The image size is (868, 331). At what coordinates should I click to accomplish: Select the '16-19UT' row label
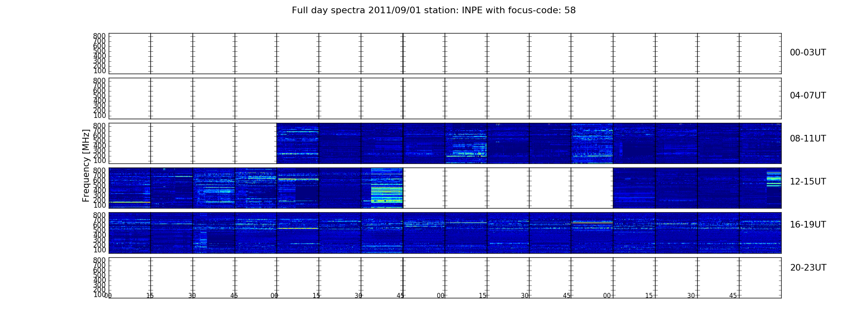(x=808, y=225)
